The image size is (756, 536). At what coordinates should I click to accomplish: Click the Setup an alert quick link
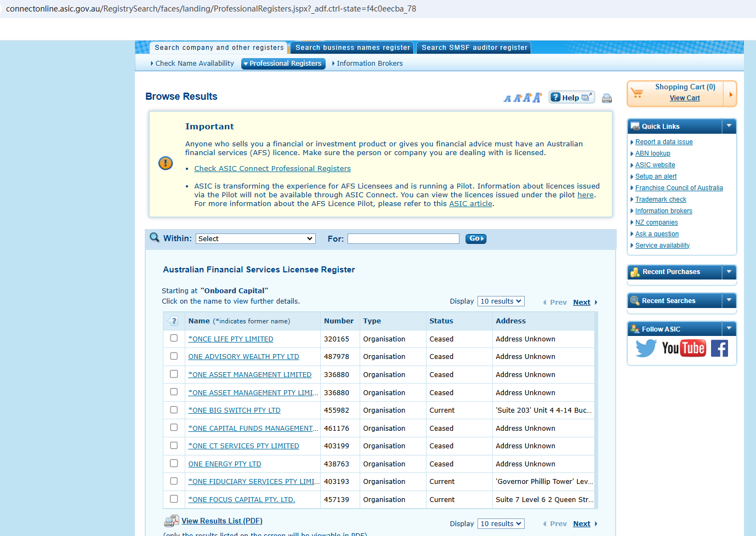click(656, 176)
